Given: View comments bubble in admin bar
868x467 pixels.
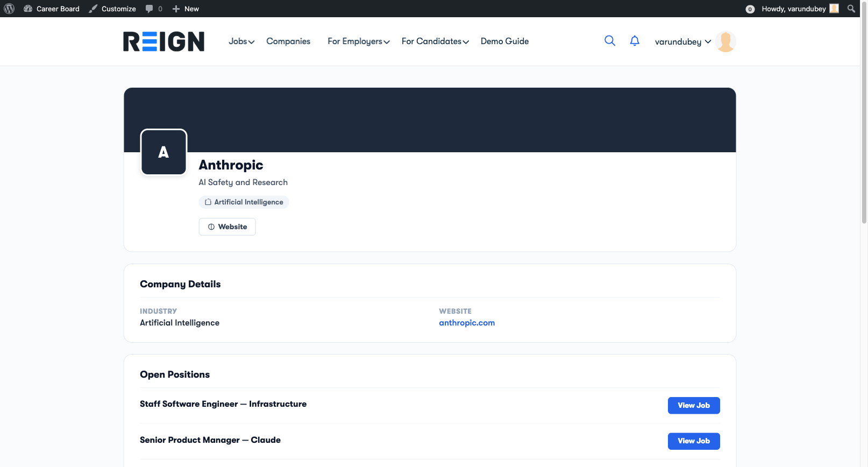Looking at the screenshot, I should click(154, 9).
